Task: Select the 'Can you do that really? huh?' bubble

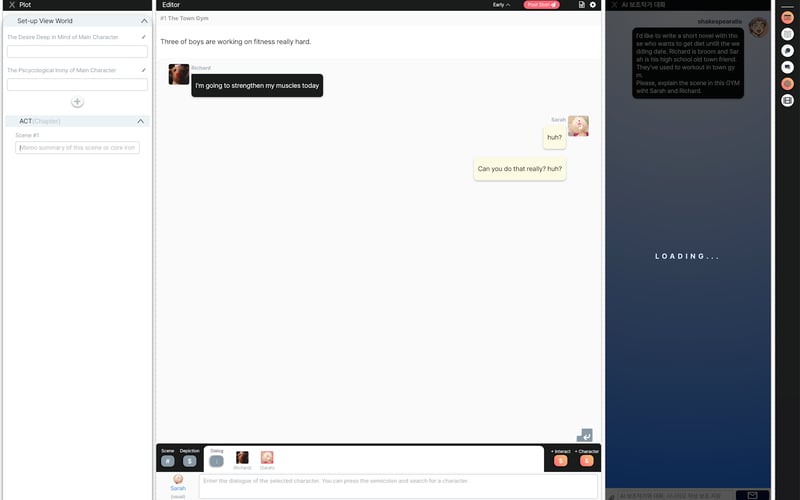Action: [x=519, y=169]
